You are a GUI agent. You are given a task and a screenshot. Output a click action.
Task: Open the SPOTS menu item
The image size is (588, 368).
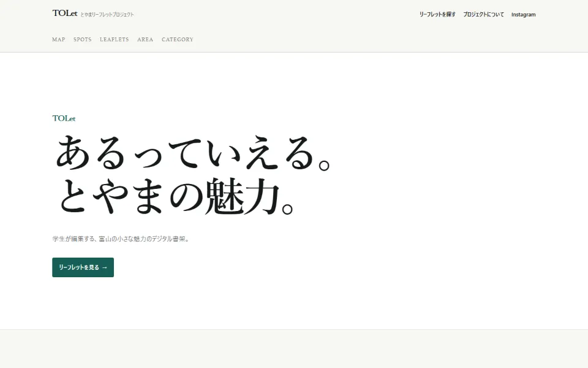(83, 39)
